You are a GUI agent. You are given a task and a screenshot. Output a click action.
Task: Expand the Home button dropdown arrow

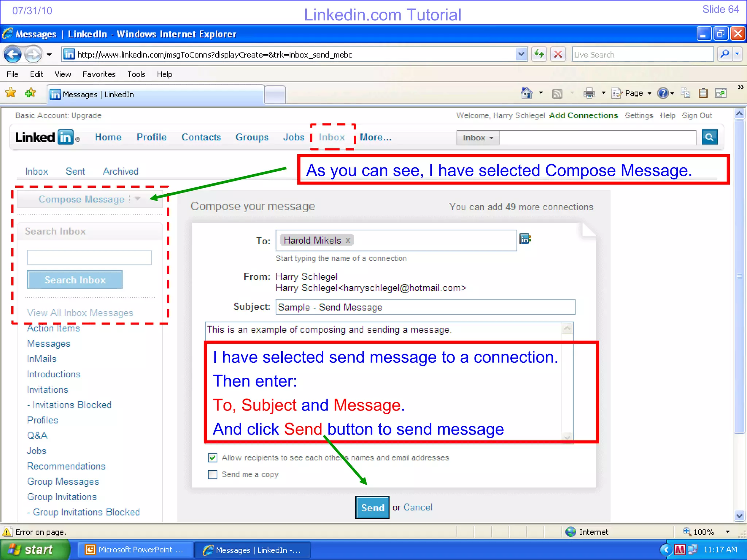coord(541,93)
